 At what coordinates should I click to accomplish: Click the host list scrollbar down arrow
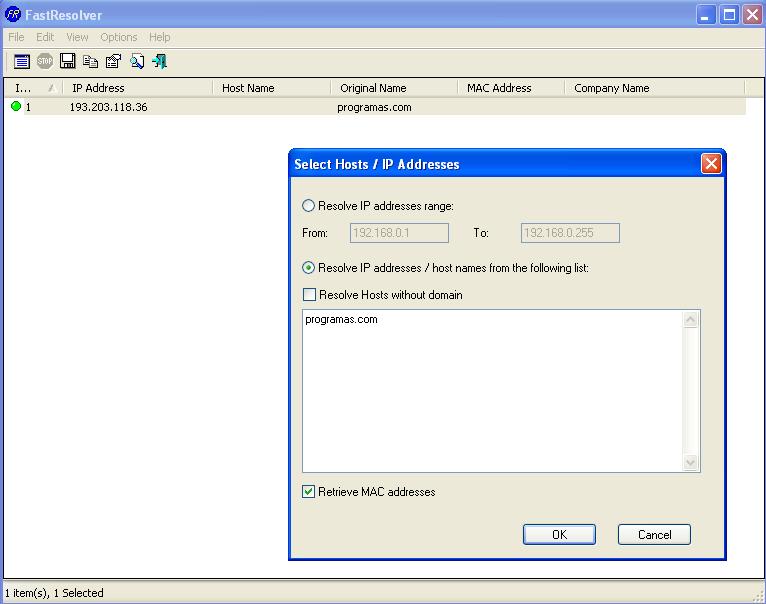[690, 462]
